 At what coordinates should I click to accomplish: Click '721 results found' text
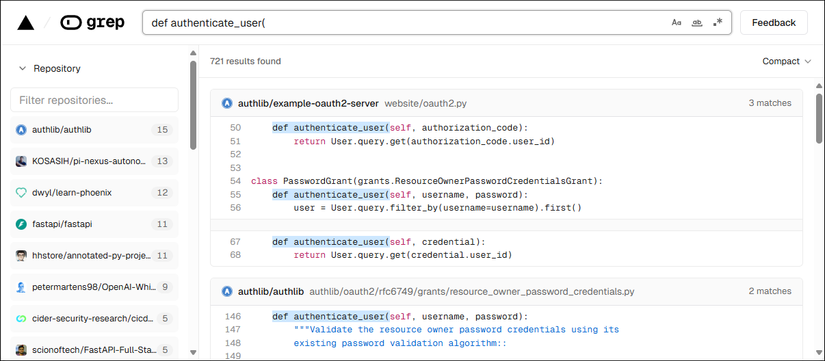click(x=245, y=62)
